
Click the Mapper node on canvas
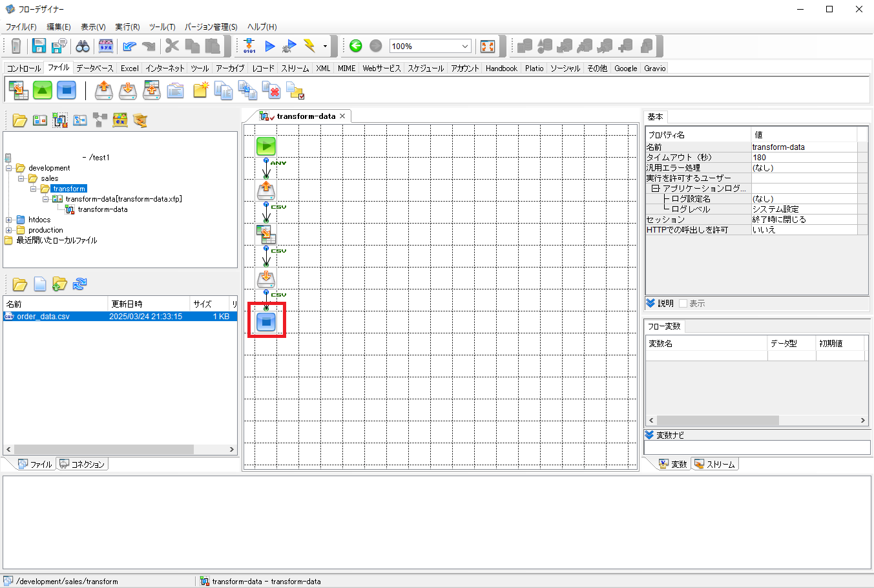tap(266, 234)
